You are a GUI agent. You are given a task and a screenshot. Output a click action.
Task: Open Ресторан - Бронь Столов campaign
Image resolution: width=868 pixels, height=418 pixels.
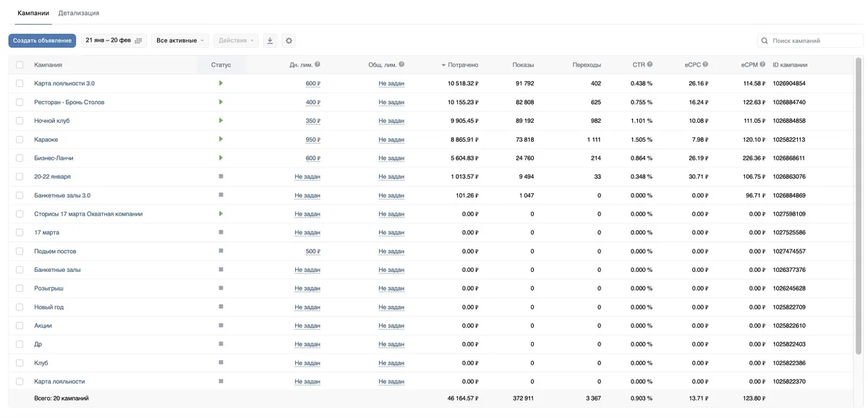pos(69,103)
